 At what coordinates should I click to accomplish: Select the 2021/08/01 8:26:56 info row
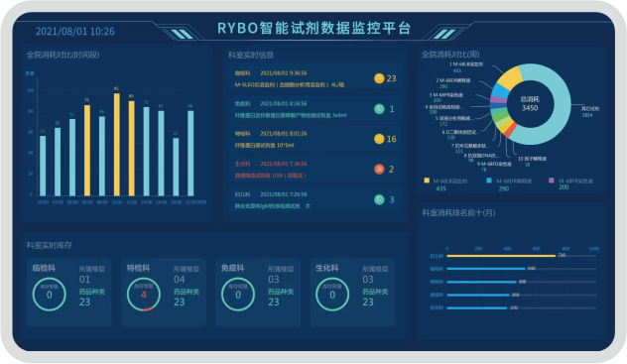click(x=315, y=109)
